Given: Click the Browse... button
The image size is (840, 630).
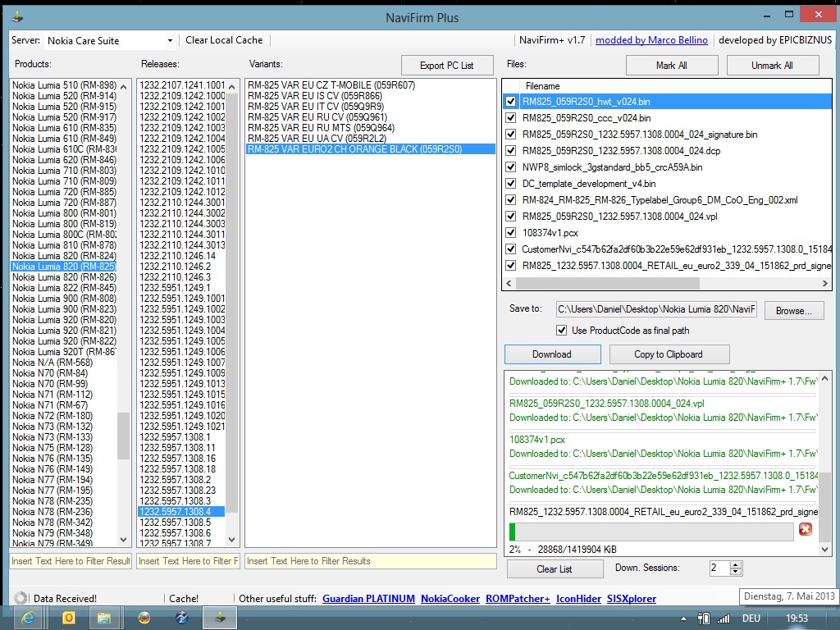Looking at the screenshot, I should pos(794,311).
